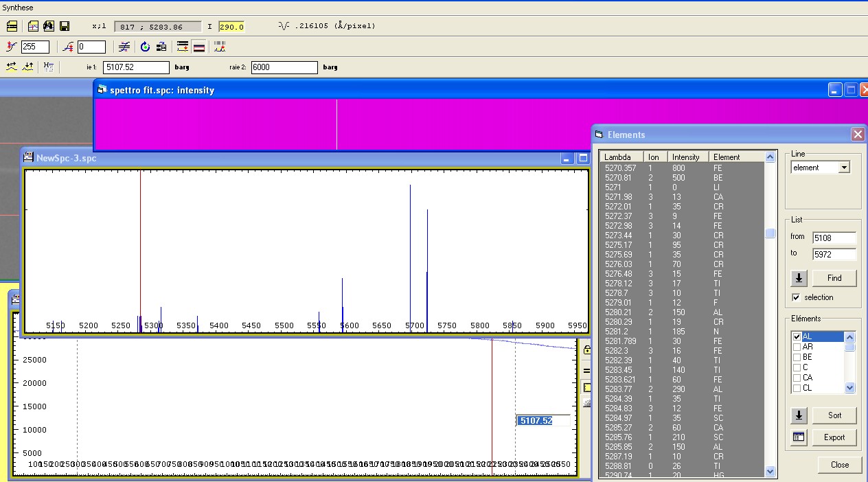Check the C element checkbox

pyautogui.click(x=797, y=367)
